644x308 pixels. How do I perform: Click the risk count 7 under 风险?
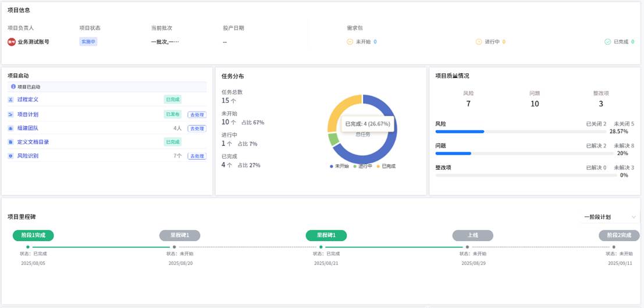click(468, 104)
